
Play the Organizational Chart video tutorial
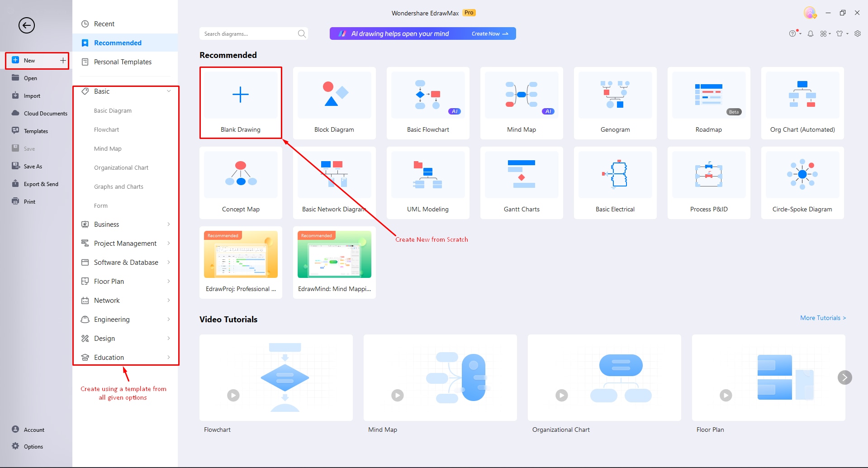[562, 395]
